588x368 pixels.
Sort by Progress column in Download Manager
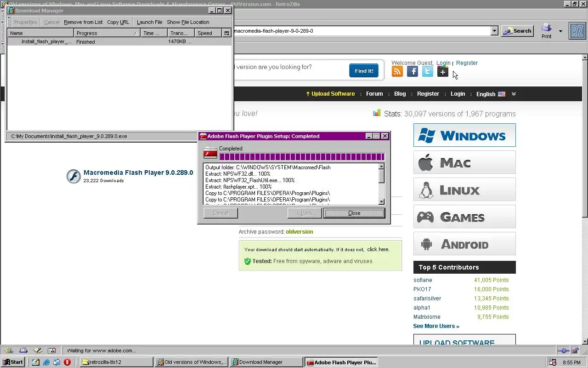coord(107,33)
